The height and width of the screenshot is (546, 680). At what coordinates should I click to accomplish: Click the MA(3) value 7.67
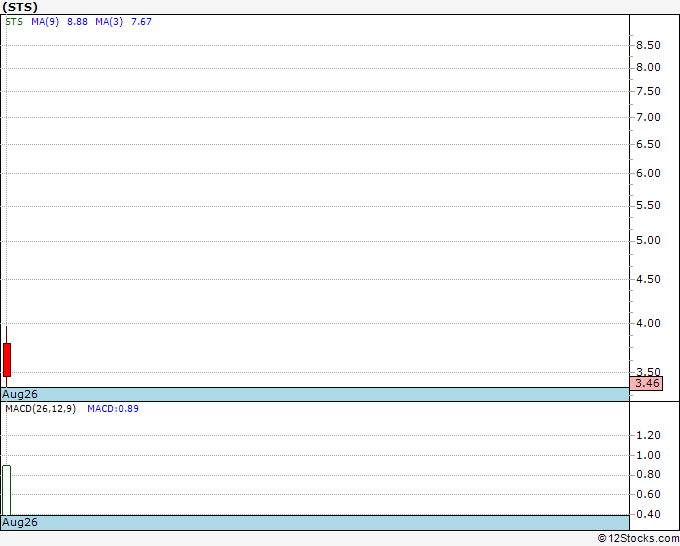pyautogui.click(x=141, y=22)
